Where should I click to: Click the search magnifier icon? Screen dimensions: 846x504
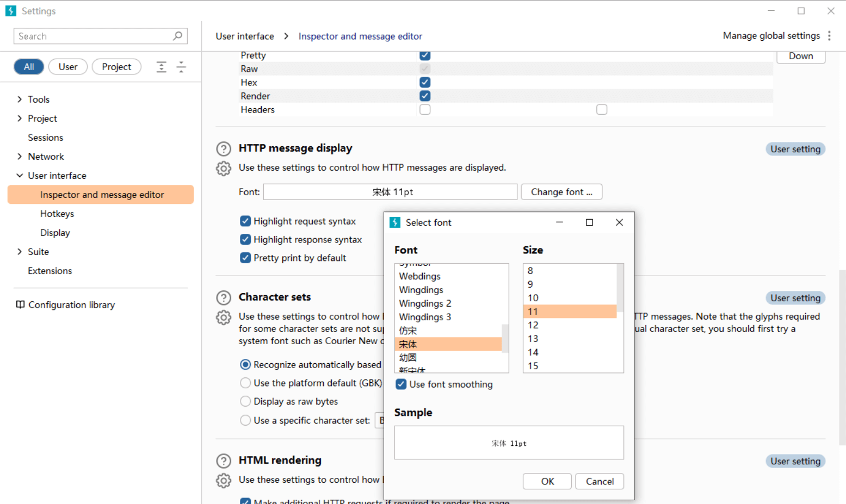point(177,36)
